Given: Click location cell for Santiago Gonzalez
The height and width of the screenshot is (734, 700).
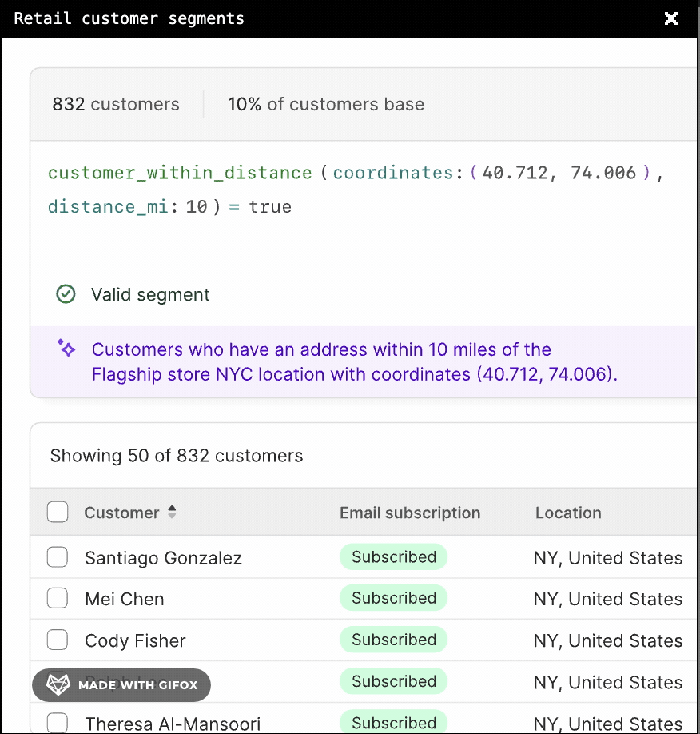Looking at the screenshot, I should [608, 558].
